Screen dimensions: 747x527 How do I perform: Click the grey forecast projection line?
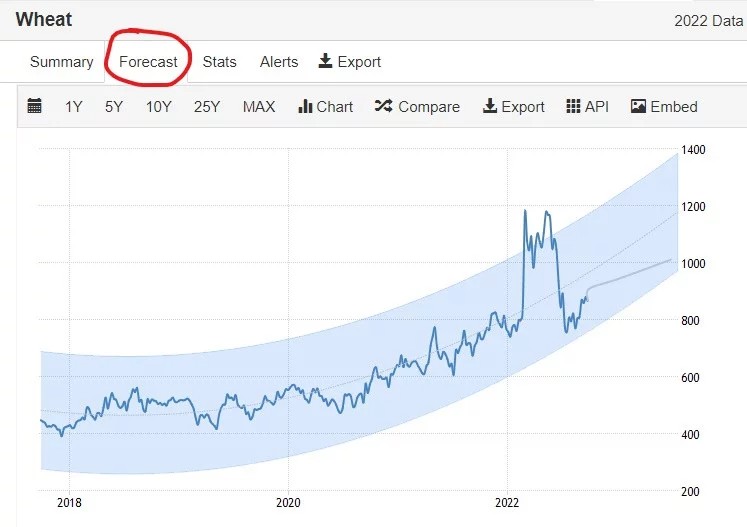pyautogui.click(x=629, y=274)
